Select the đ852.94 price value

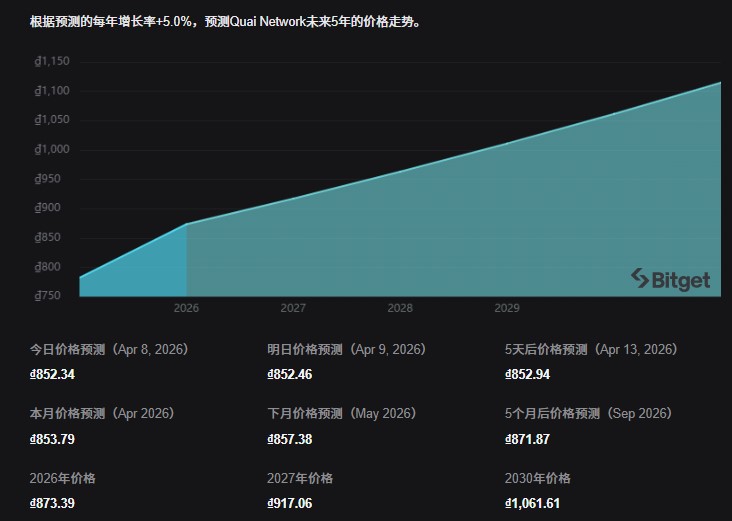(528, 374)
